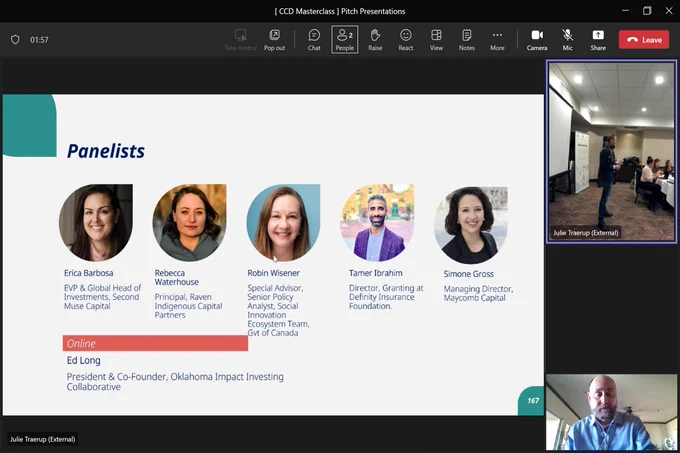The image size is (680, 453).
Task: Restore down the Teams meeting window
Action: click(647, 11)
